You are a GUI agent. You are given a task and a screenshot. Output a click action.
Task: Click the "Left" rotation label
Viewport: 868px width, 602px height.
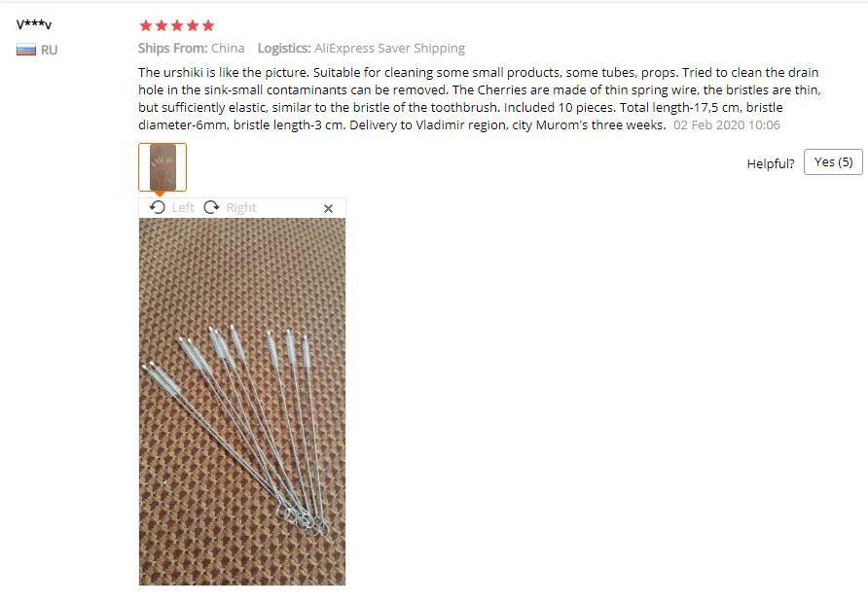183,207
